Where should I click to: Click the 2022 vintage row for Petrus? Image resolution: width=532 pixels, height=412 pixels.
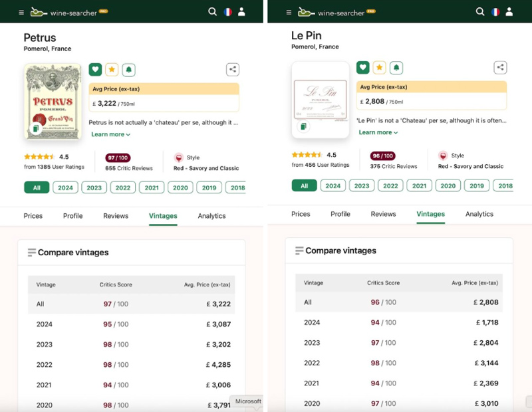[131, 365]
